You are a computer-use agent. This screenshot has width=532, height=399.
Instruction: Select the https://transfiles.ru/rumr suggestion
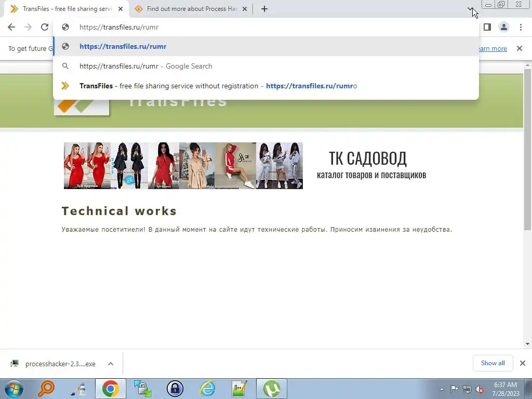click(266, 46)
